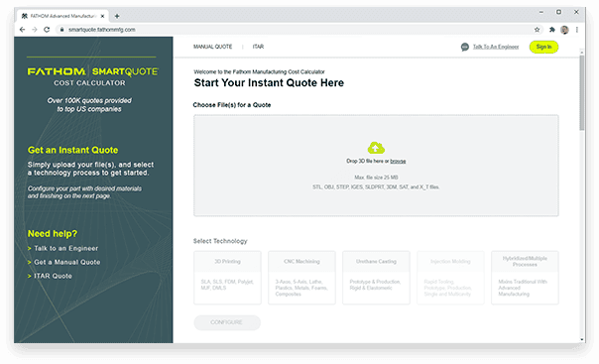The image size is (599, 364).
Task: Click the 'Get an Instant Quote' sidebar heading
Action: coord(73,150)
